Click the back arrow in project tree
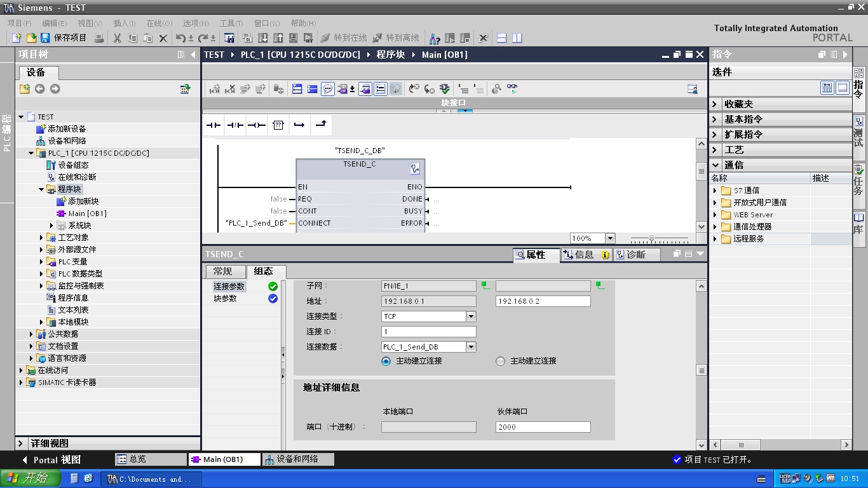The width and height of the screenshot is (868, 488). 39,89
